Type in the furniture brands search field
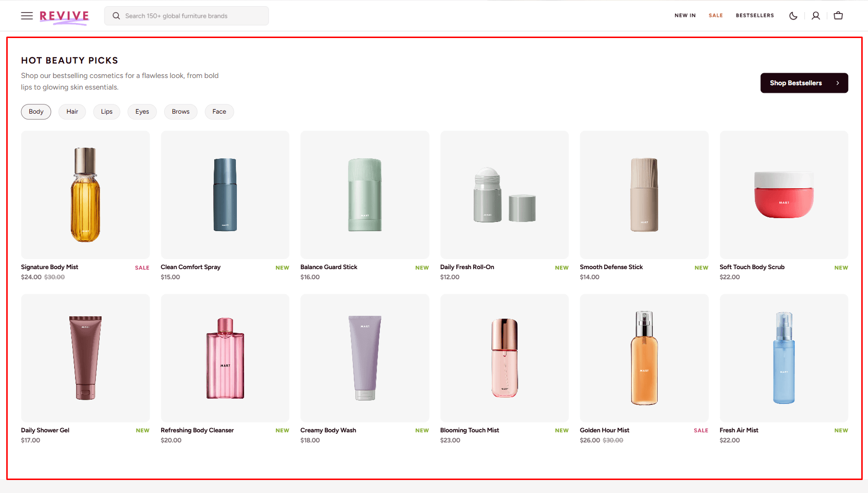This screenshot has width=868, height=493. point(193,16)
